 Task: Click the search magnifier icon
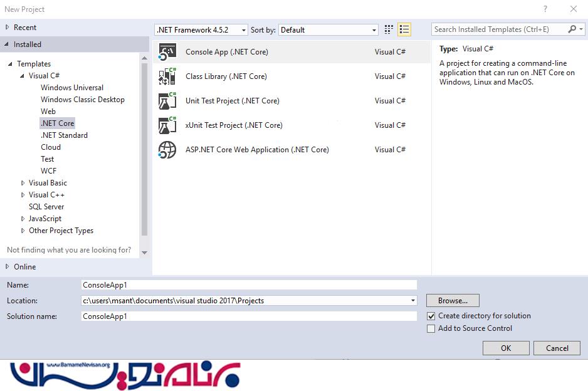pos(572,29)
